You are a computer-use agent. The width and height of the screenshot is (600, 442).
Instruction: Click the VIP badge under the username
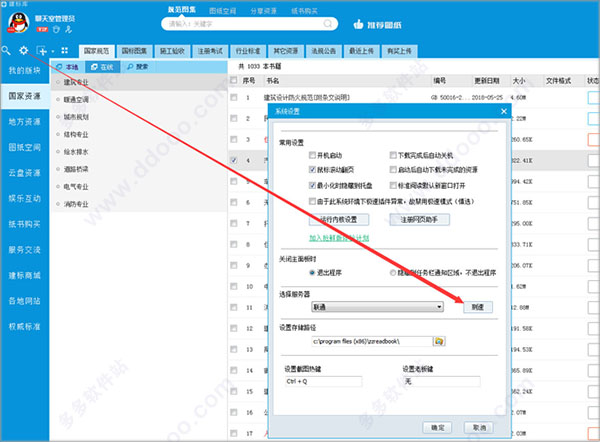coord(42,29)
